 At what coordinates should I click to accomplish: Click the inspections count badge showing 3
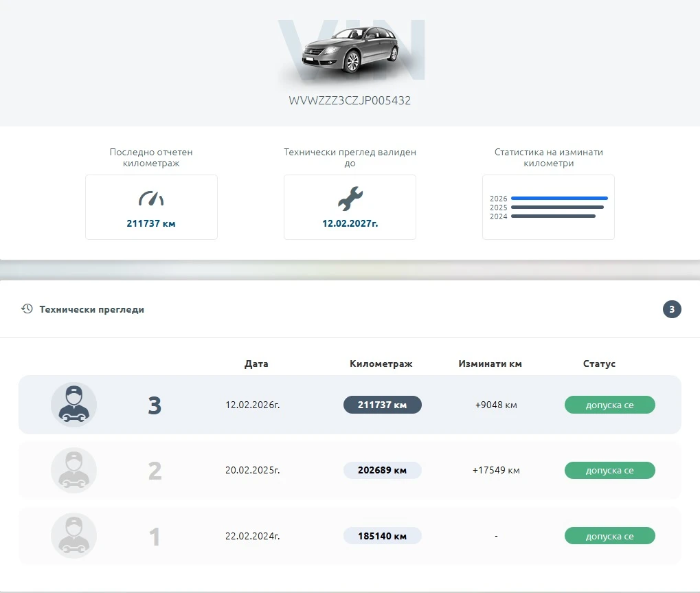pyautogui.click(x=671, y=309)
